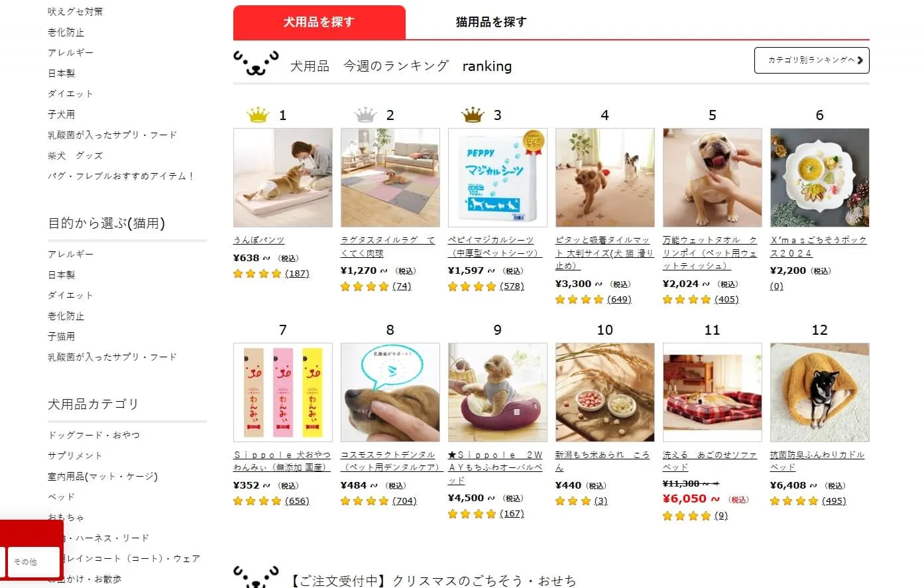Open ドッグフード・おやつ category
The image size is (924, 588).
coord(93,435)
